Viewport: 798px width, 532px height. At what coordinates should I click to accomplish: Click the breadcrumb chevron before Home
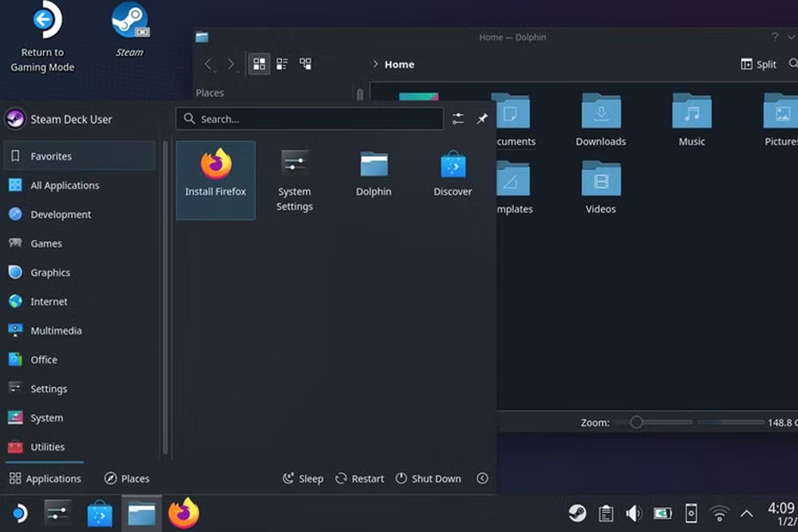tap(376, 64)
